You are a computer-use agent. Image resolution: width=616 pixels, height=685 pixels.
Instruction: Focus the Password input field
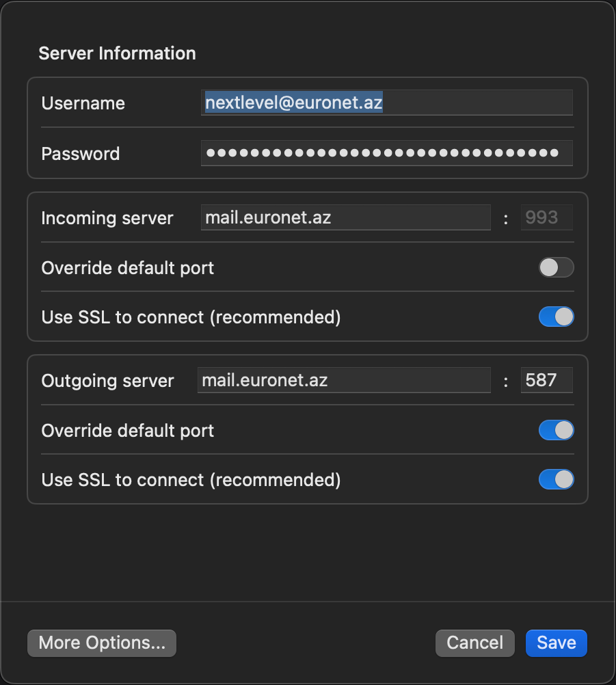click(386, 153)
